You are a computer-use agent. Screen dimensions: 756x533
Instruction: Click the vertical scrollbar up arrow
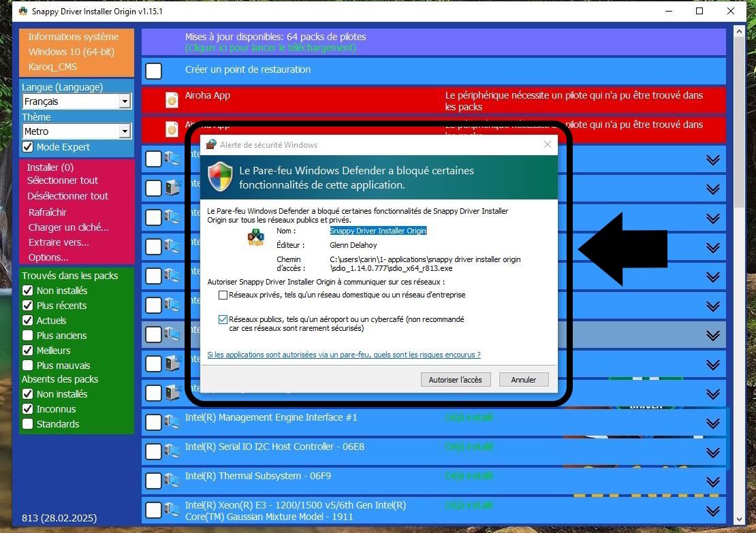pos(739,31)
